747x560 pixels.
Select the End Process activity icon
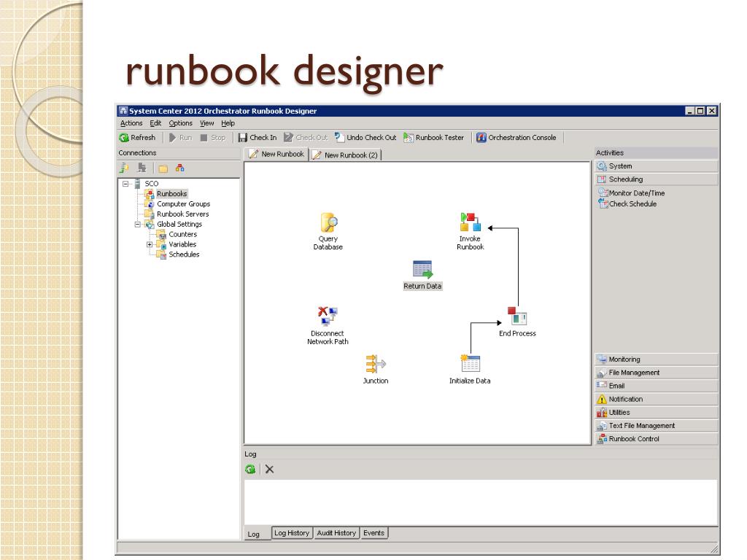(x=517, y=316)
